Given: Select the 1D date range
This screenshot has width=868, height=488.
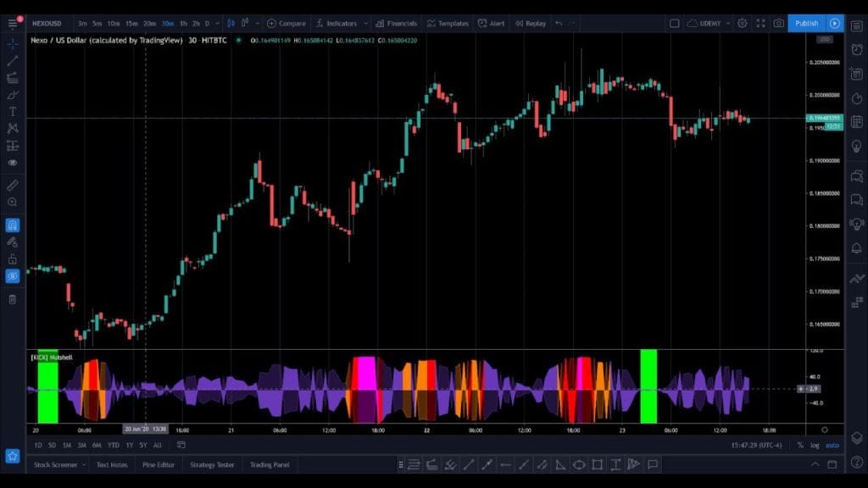Looking at the screenshot, I should point(37,445).
